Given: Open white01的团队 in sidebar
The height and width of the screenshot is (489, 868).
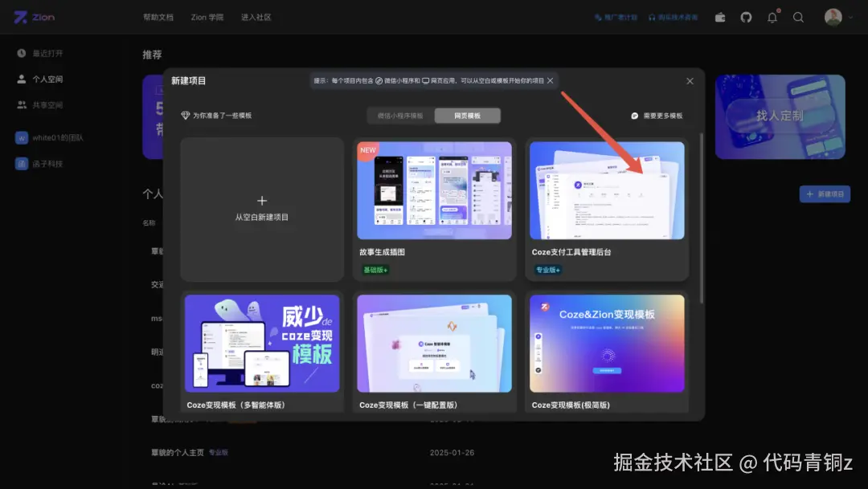Looking at the screenshot, I should (x=58, y=138).
